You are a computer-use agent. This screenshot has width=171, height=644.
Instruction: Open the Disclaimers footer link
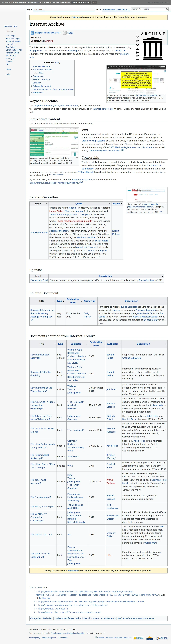coord(62,637)
